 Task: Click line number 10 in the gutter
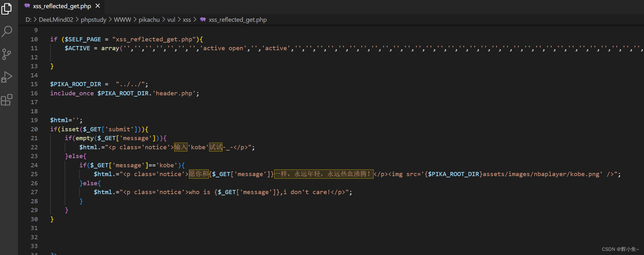pos(34,39)
